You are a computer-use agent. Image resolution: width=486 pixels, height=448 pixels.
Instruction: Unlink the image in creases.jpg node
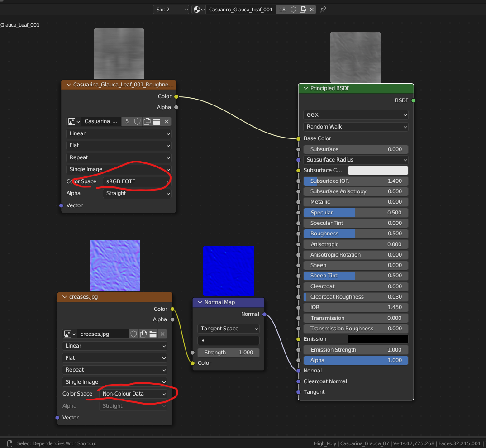coord(162,334)
